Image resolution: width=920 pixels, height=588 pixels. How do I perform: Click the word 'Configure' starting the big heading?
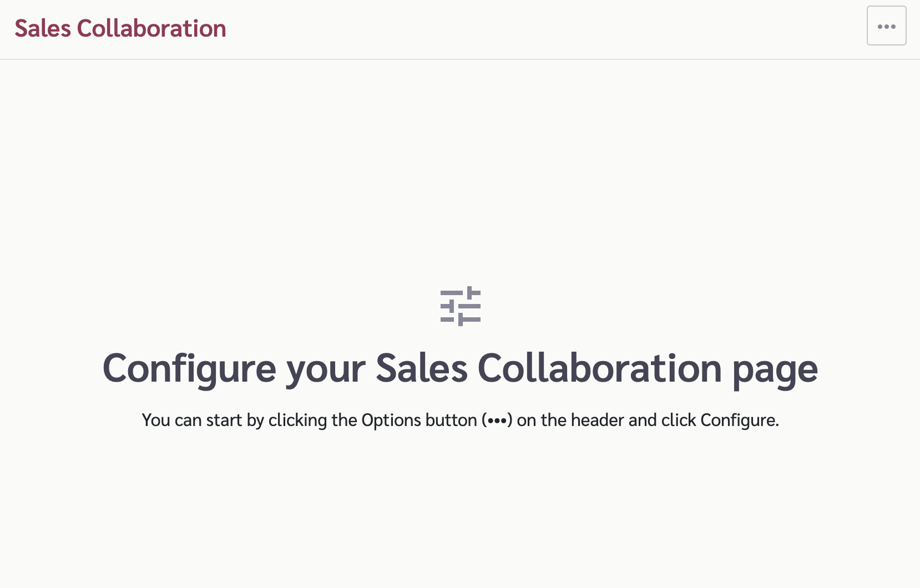[x=189, y=369]
